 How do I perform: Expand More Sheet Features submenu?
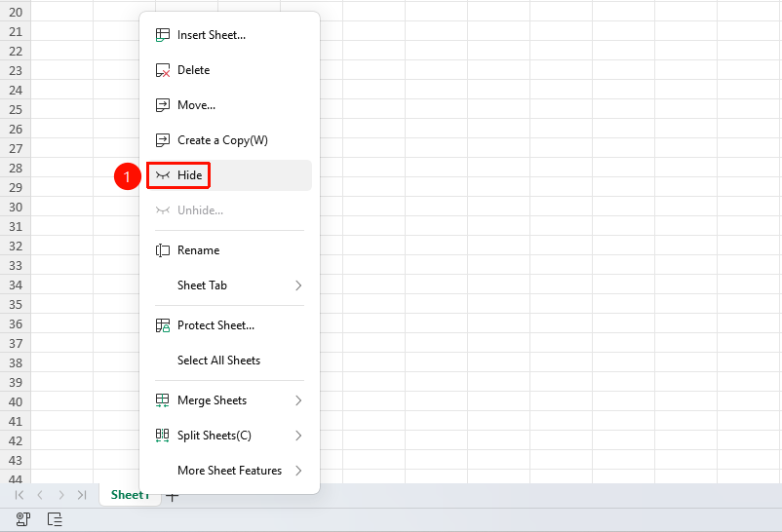pos(229,471)
